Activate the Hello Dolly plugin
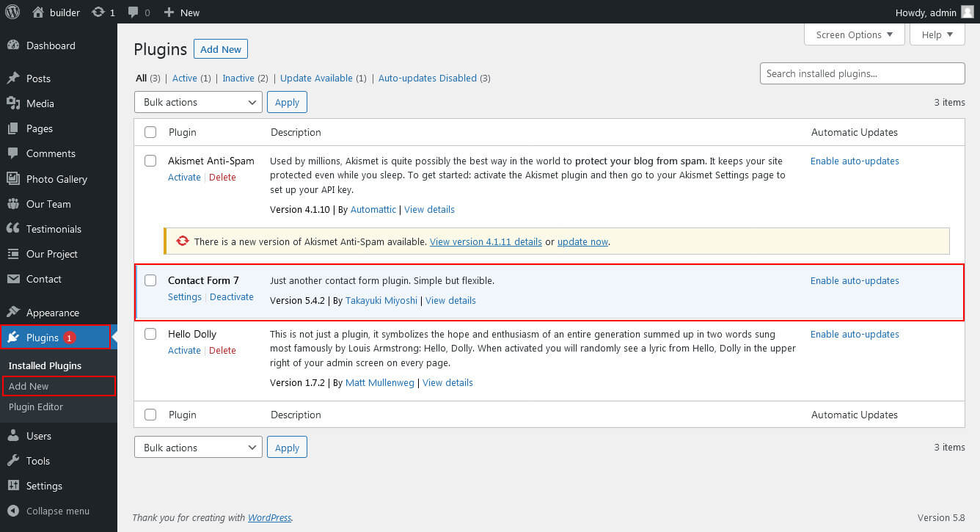The height and width of the screenshot is (532, 980). click(184, 350)
